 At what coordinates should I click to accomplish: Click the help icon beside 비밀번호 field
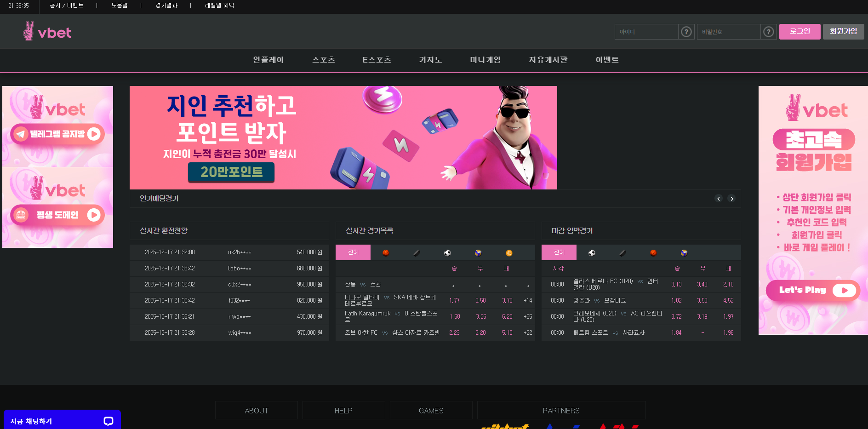(x=768, y=32)
